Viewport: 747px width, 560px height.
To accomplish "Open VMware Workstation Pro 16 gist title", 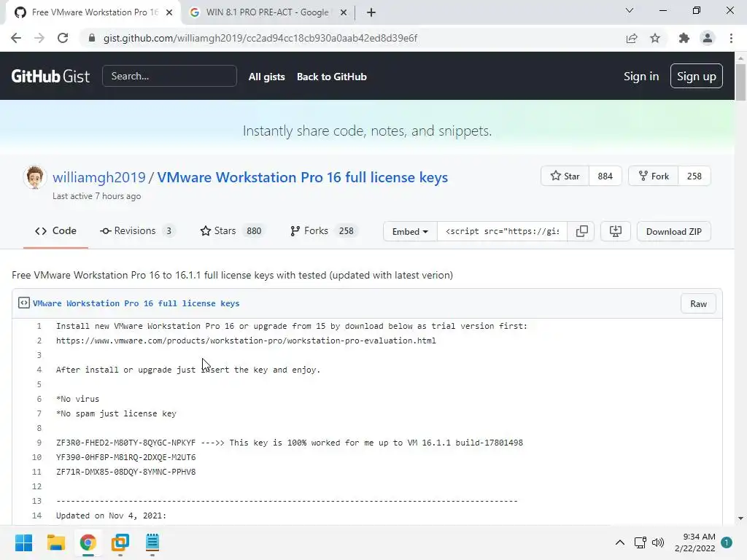I will (x=303, y=177).
